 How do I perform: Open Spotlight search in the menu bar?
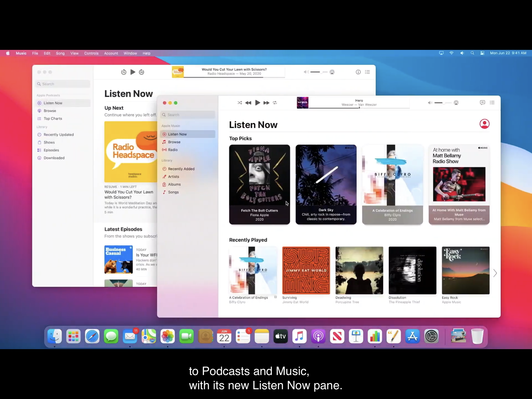pyautogui.click(x=472, y=53)
